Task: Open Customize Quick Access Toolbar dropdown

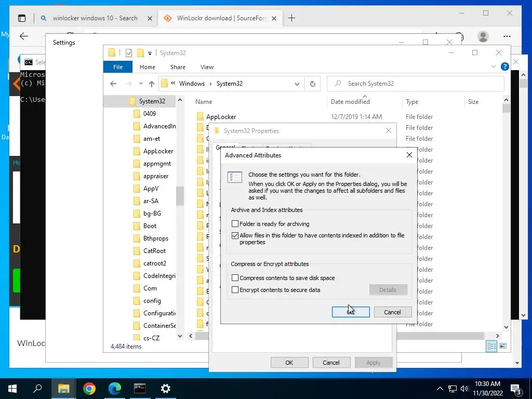Action: [150, 54]
